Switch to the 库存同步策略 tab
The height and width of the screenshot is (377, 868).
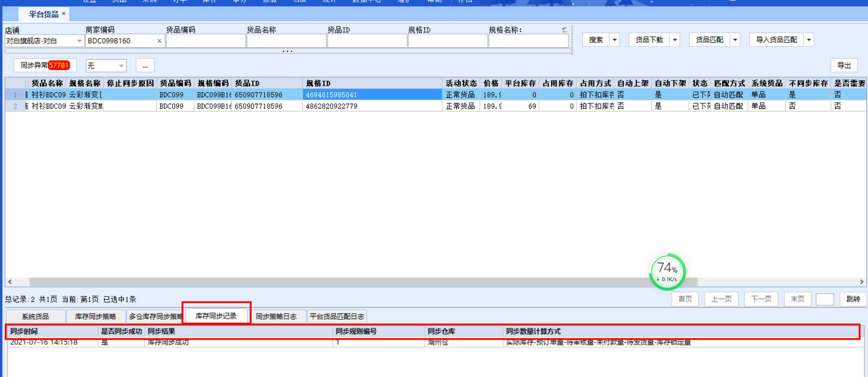[x=95, y=317]
